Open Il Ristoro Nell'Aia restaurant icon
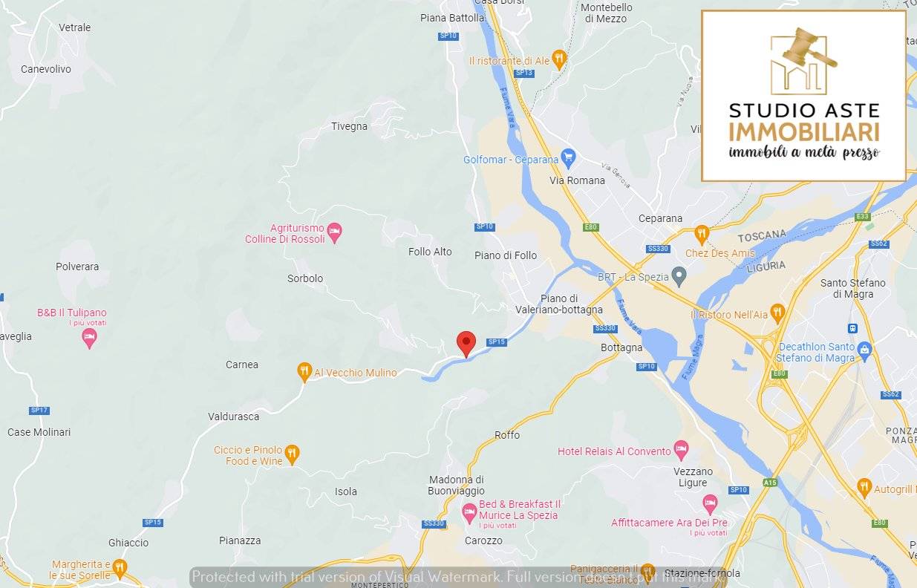The height and width of the screenshot is (588, 917). click(777, 312)
